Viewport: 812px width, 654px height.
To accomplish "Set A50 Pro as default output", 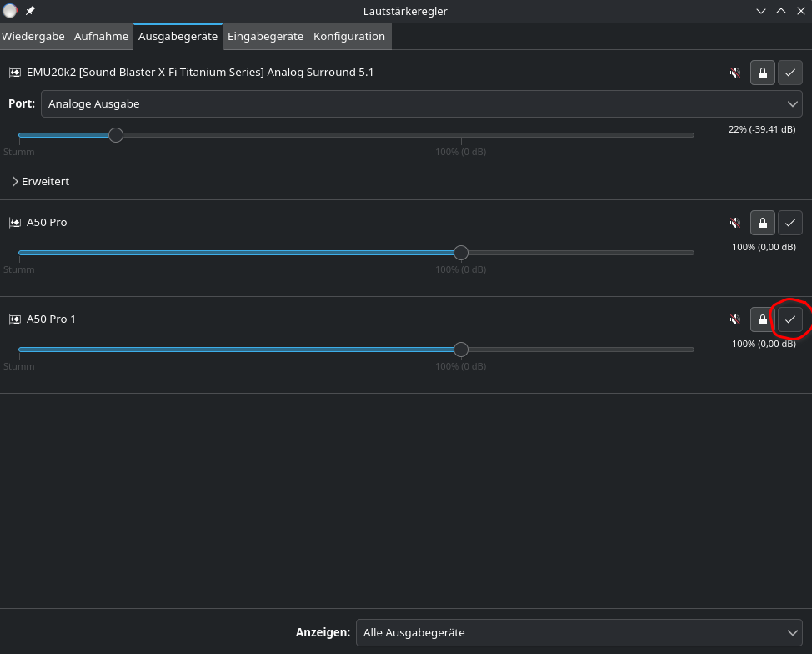I will click(789, 223).
